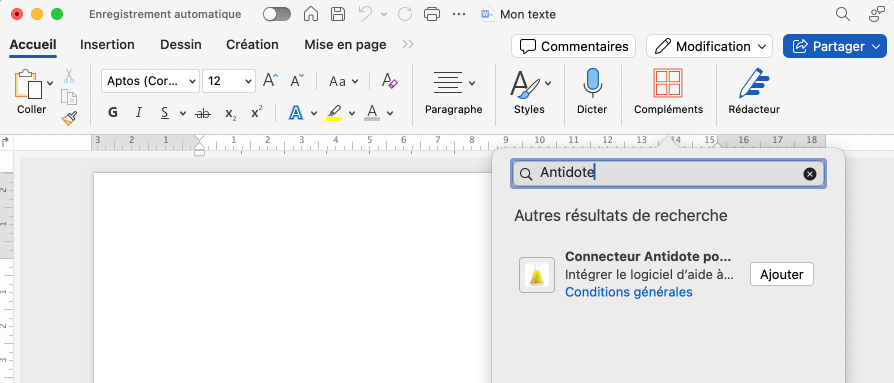Add the Connecteur Antidote via Ajouter
Image resolution: width=894 pixels, height=383 pixels.
782,274
